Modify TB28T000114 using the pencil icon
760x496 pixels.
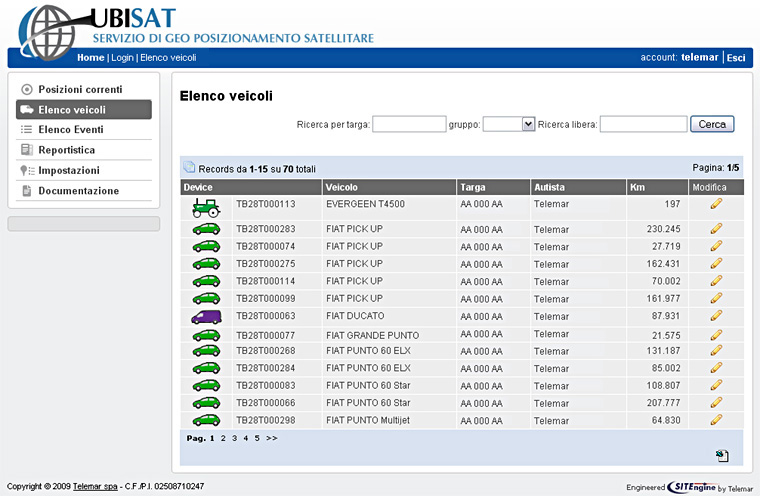point(716,281)
